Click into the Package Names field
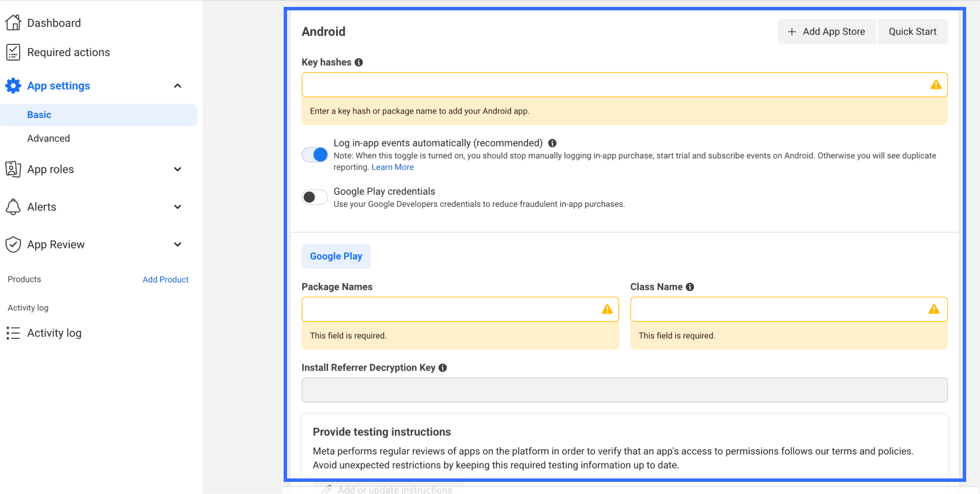 [450, 310]
